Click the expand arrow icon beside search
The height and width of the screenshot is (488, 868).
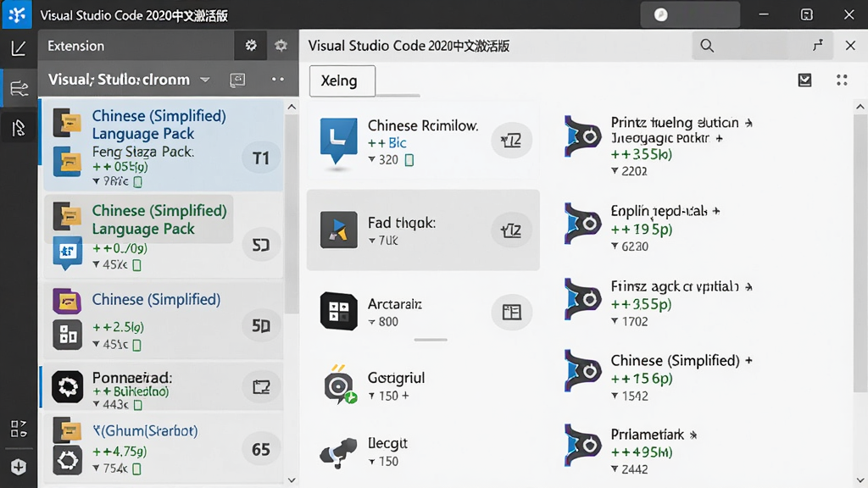[818, 46]
